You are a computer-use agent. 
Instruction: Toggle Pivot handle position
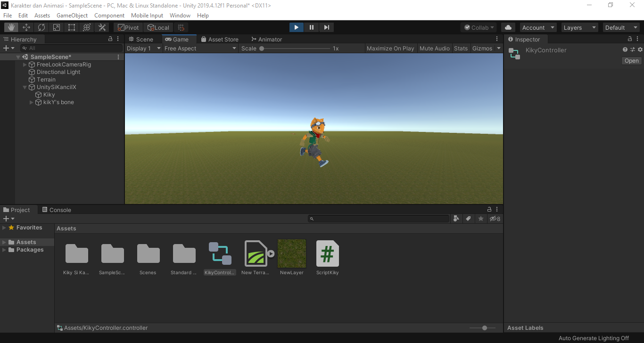click(x=128, y=27)
